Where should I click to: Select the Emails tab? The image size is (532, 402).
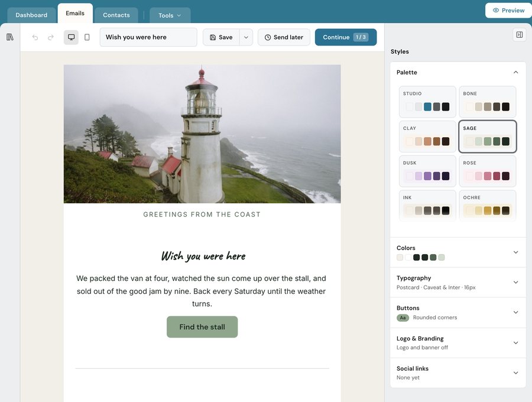(x=75, y=14)
